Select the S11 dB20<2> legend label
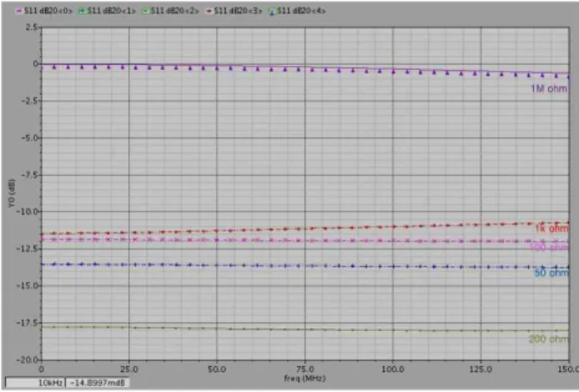Screen dimensions: 579x392 coord(175,11)
